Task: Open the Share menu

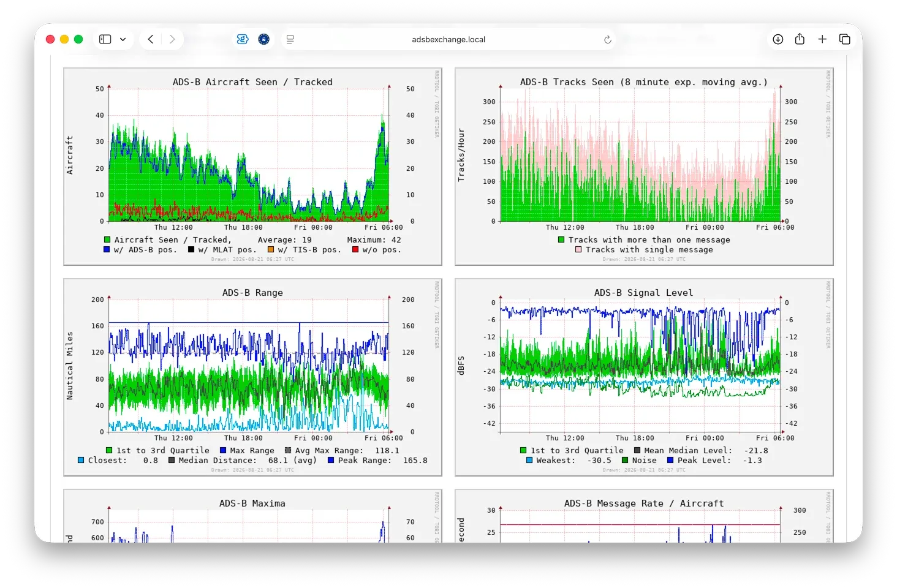Action: [800, 39]
